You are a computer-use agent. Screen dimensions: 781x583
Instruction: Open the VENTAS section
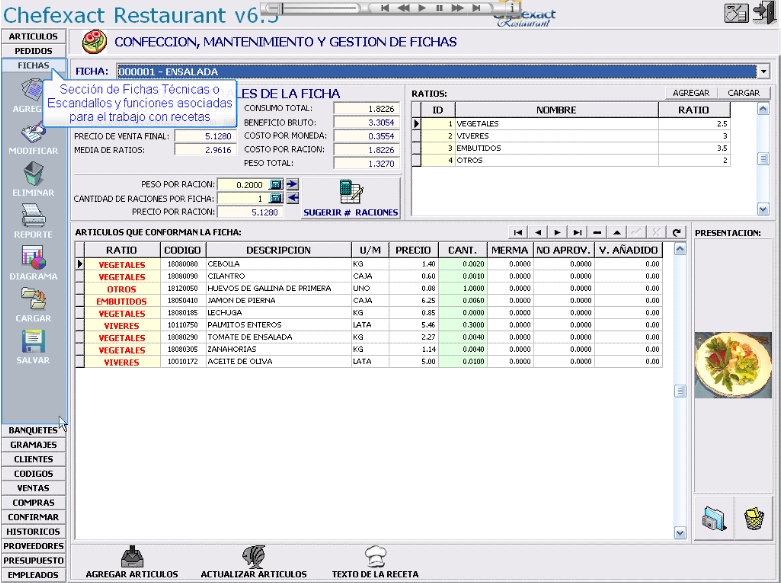click(33, 488)
